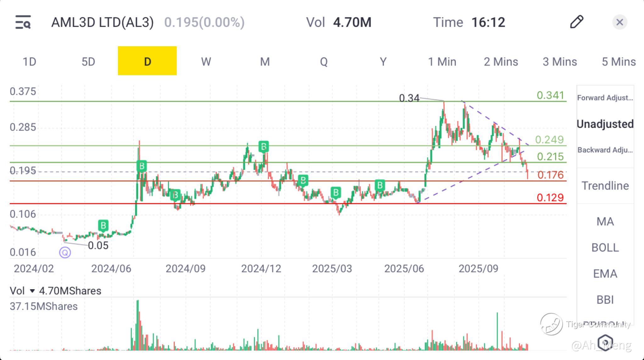Open the stock search list icon

point(23,22)
